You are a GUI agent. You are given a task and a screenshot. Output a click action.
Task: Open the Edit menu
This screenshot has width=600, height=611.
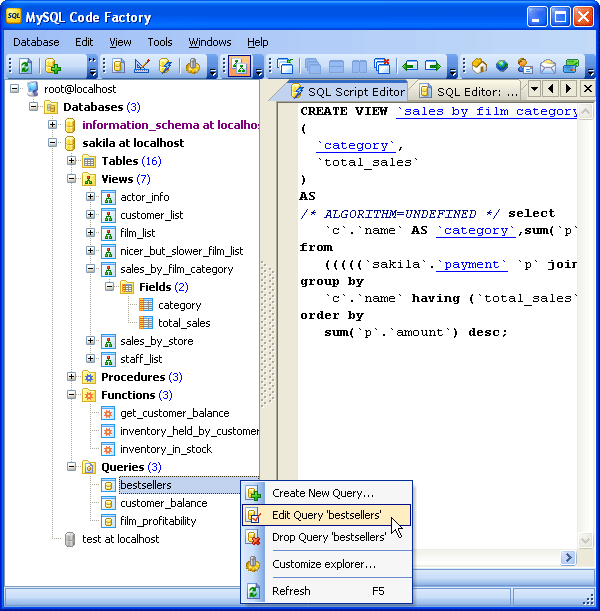coord(84,42)
